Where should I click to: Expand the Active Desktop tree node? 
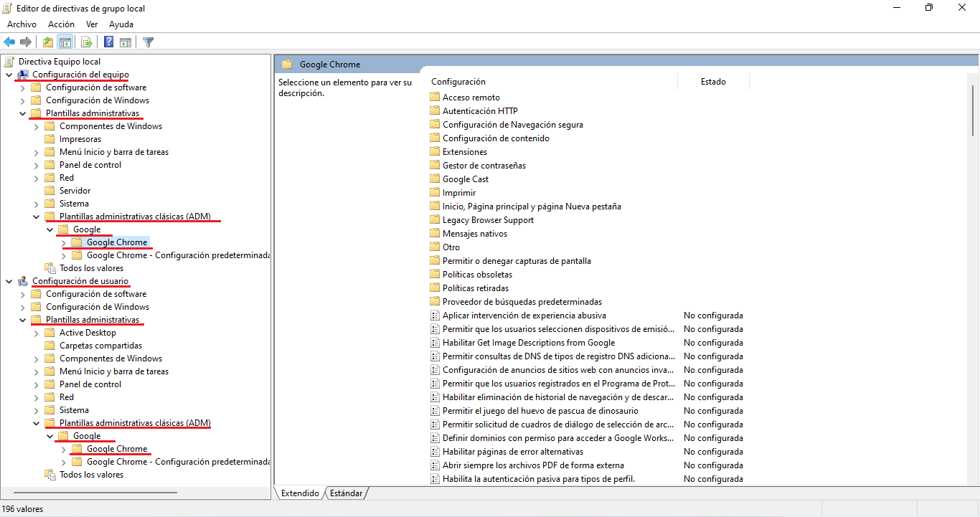(x=36, y=333)
